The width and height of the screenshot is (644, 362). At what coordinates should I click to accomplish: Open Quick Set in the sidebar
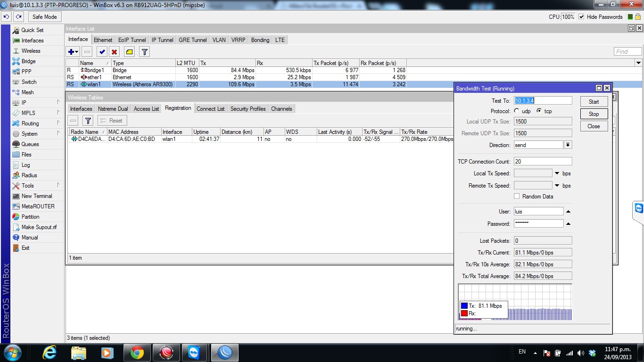pos(33,30)
